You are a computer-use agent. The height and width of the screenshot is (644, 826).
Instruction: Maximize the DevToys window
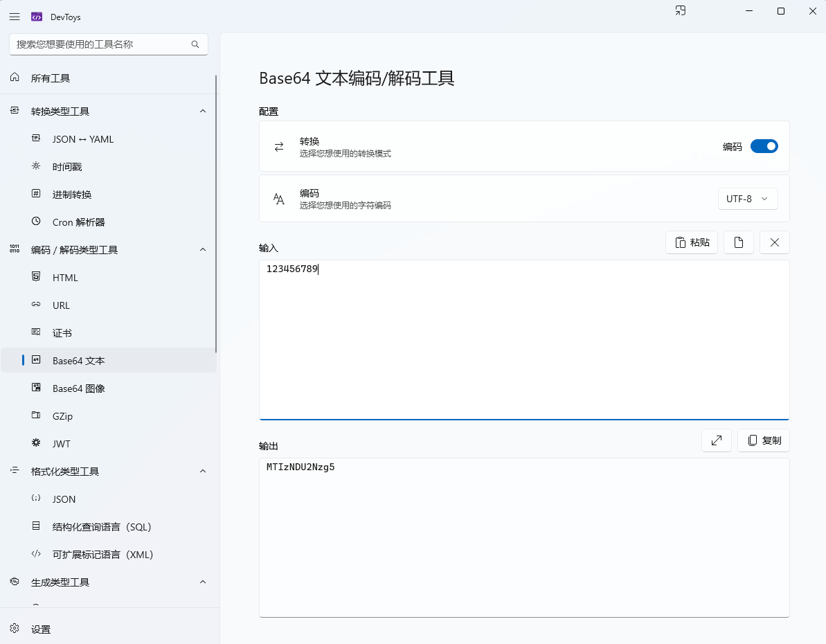781,11
